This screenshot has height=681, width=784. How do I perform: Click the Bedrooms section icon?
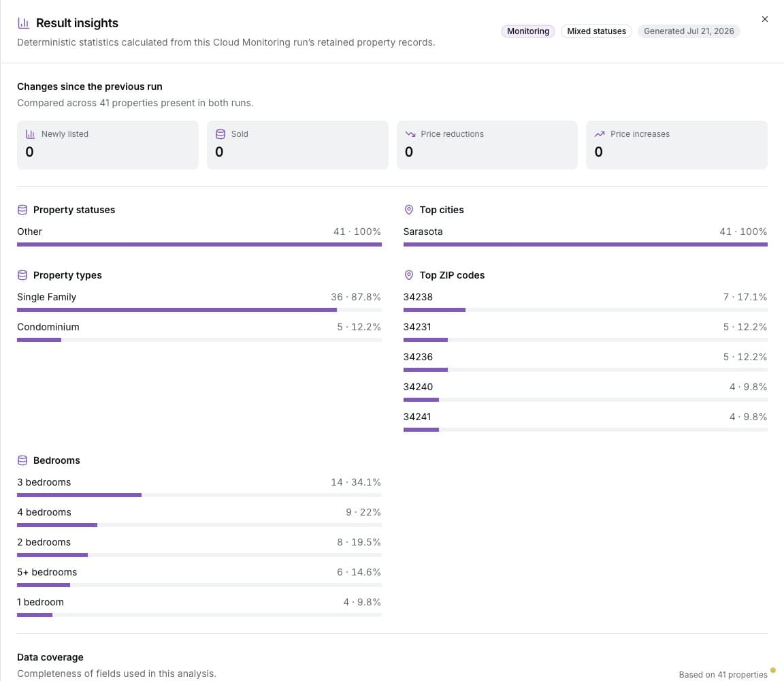pyautogui.click(x=22, y=460)
